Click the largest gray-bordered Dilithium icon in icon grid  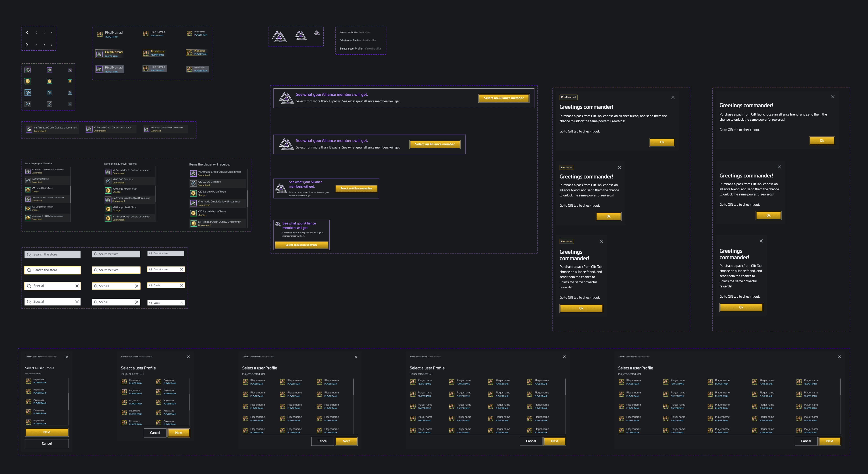(x=28, y=104)
